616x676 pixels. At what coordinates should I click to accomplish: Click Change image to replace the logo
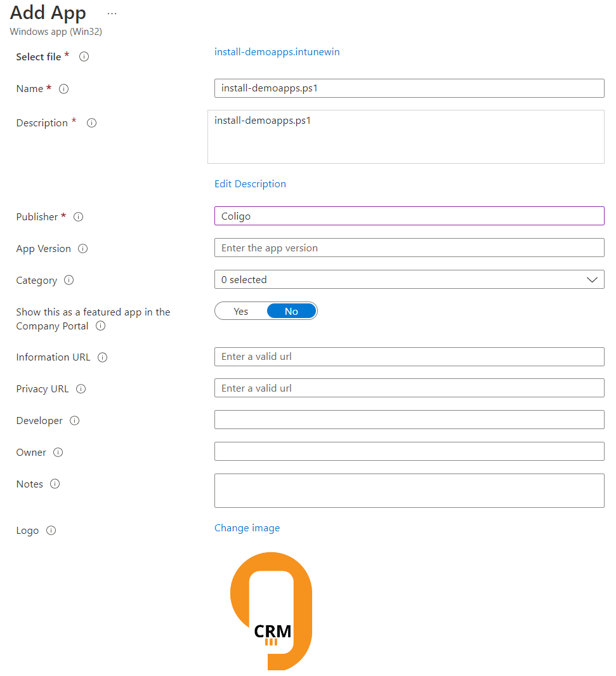[247, 527]
